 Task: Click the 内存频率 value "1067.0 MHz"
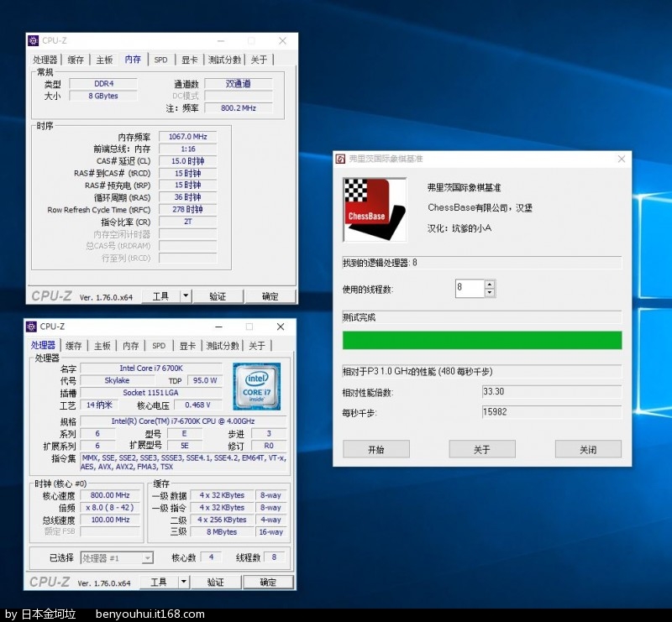187,137
